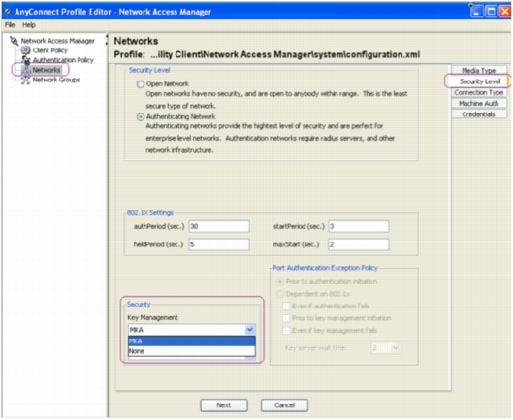Screen dimensions: 513x420
Task: Switch to the Machine Auth tab
Action: coord(479,104)
